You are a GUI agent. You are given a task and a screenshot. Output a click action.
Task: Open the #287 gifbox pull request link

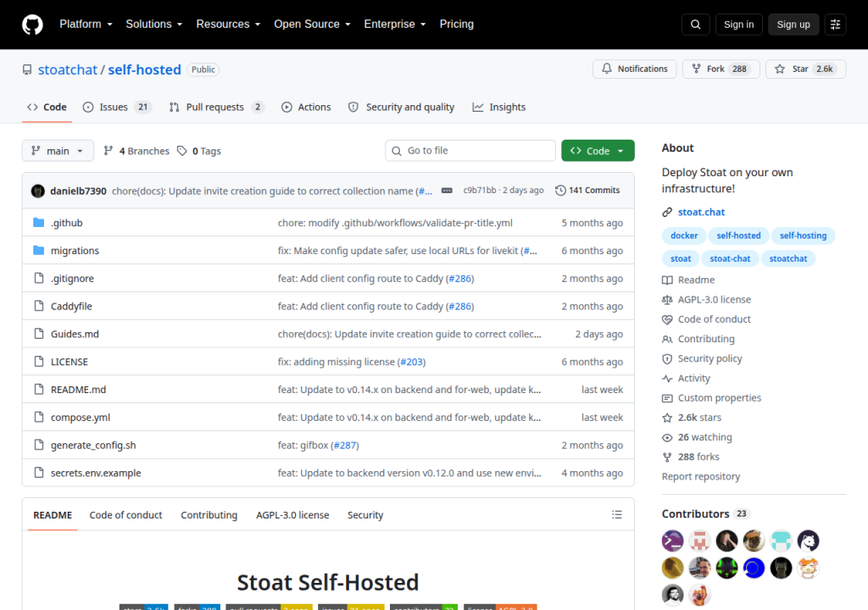point(346,445)
